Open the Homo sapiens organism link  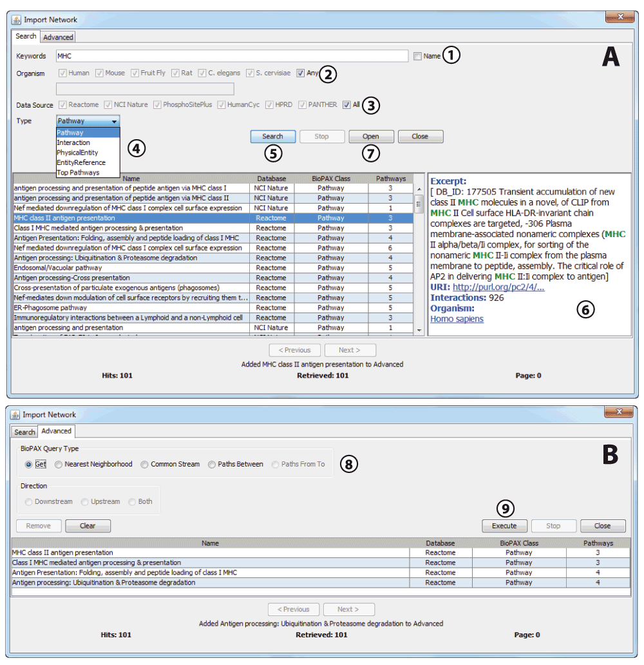pyautogui.click(x=457, y=319)
